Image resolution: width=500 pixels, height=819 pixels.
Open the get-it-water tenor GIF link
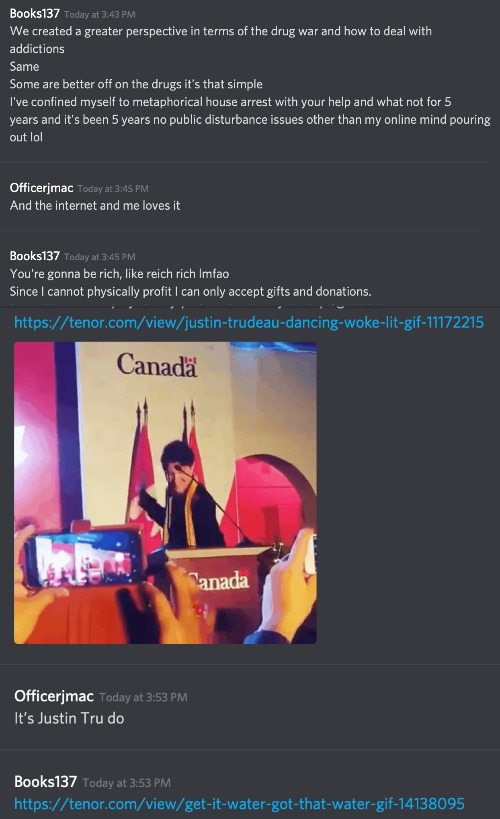click(x=239, y=803)
